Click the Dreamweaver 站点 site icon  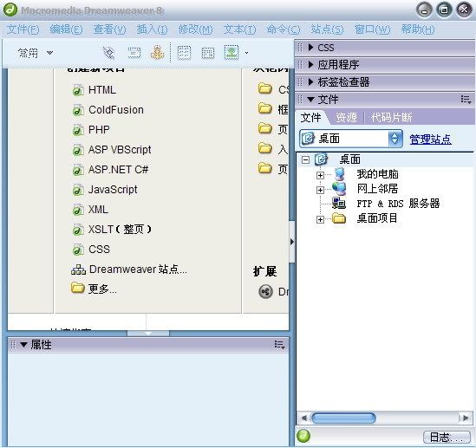[x=78, y=269]
